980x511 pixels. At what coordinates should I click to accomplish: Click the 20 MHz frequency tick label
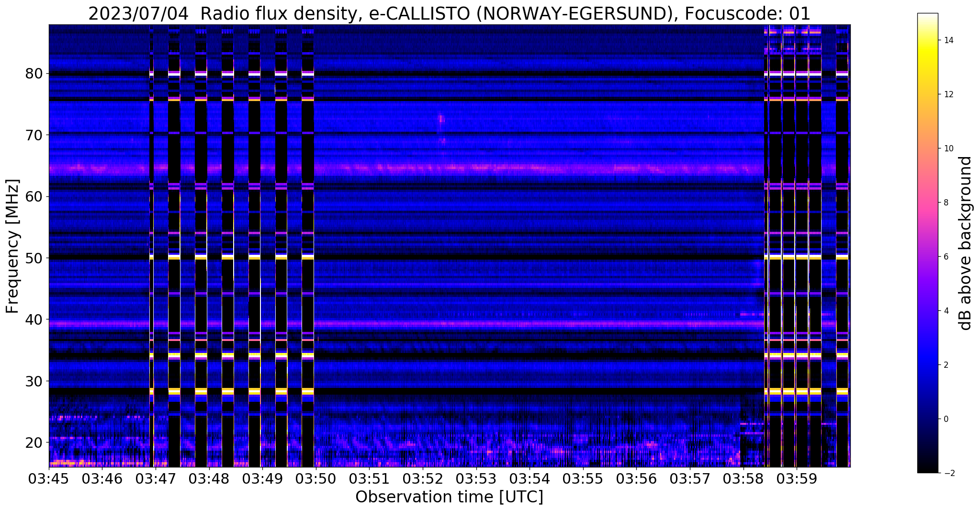click(34, 442)
